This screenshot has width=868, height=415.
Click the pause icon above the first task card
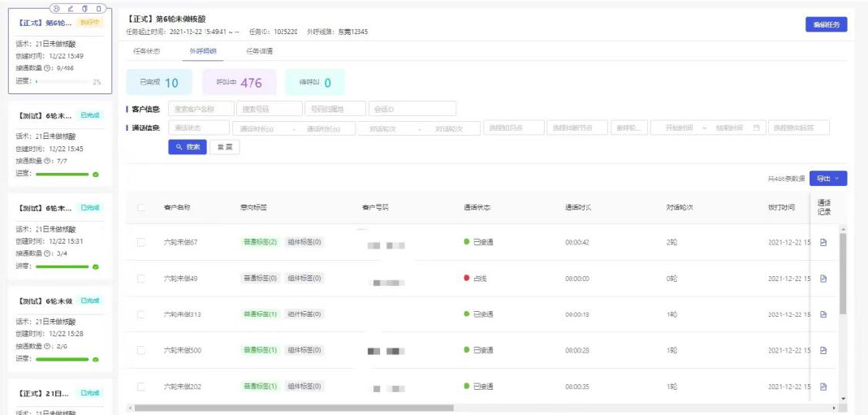pyautogui.click(x=56, y=8)
